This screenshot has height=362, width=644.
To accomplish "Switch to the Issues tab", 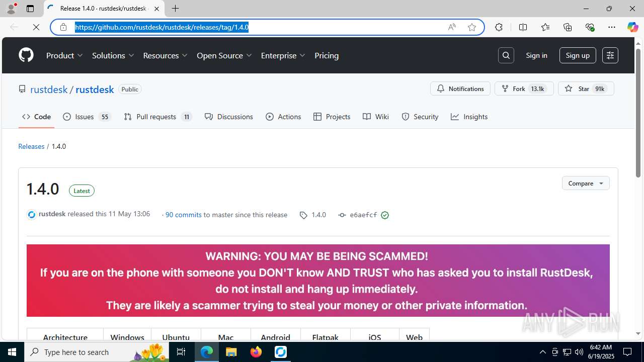I will pyautogui.click(x=87, y=117).
